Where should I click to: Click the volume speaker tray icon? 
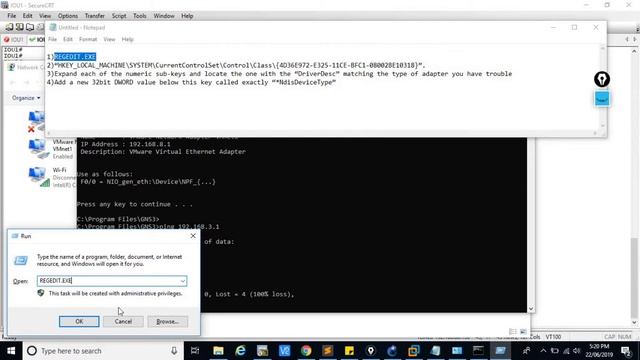pos(576,351)
